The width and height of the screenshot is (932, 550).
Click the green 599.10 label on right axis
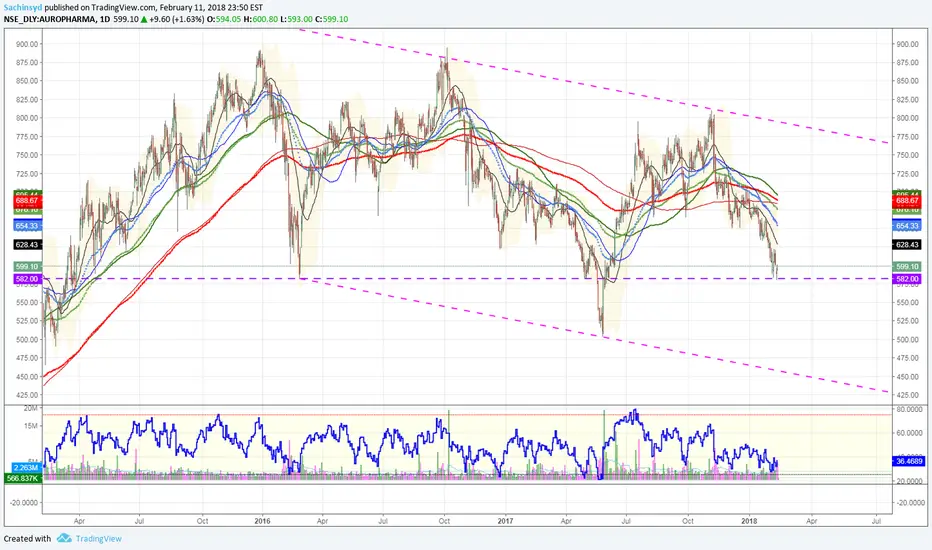(x=907, y=266)
